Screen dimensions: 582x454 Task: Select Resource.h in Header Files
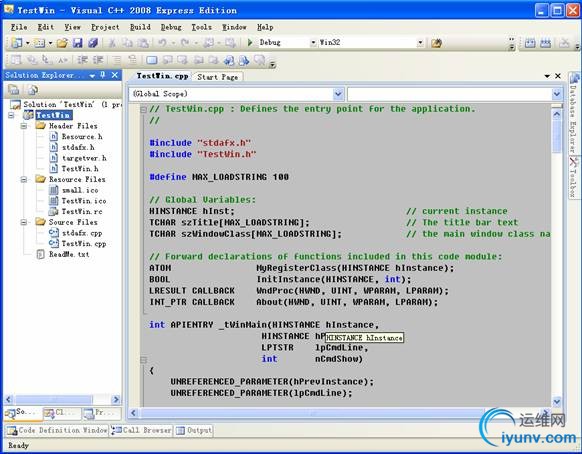82,137
